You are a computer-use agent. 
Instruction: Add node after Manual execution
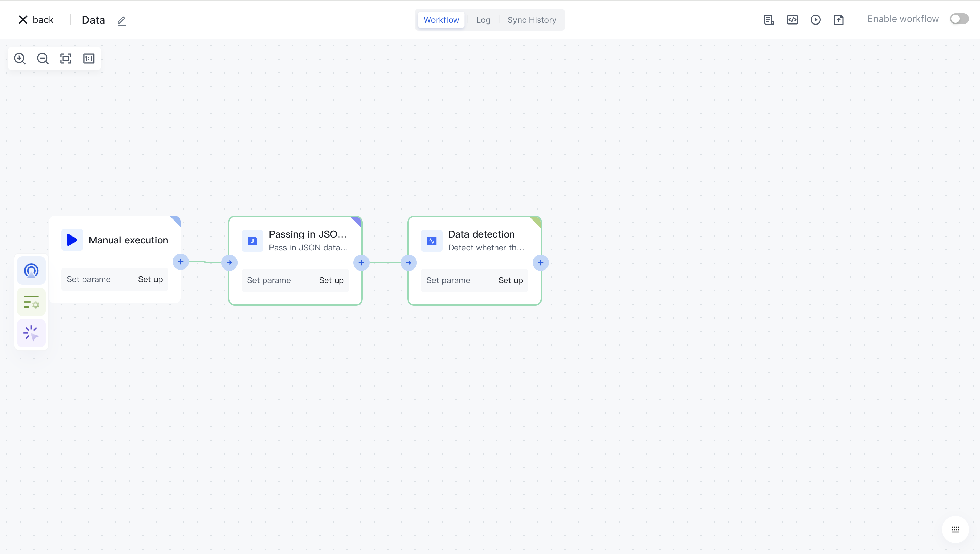(181, 262)
